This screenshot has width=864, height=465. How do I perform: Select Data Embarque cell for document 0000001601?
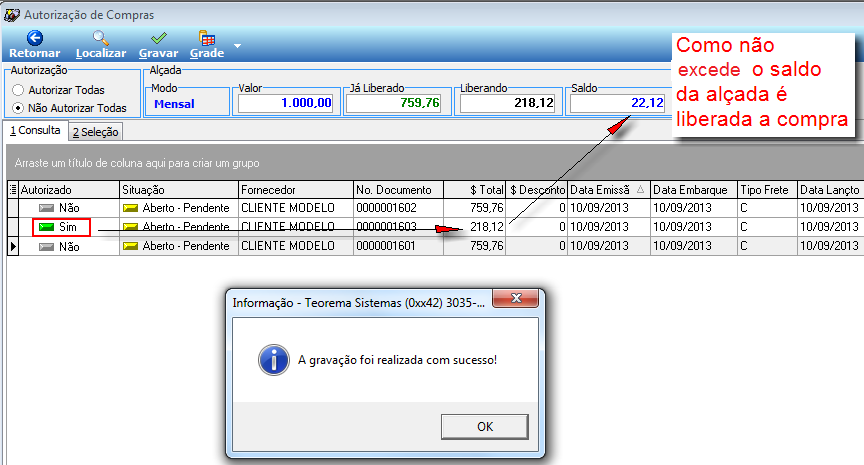pos(694,246)
